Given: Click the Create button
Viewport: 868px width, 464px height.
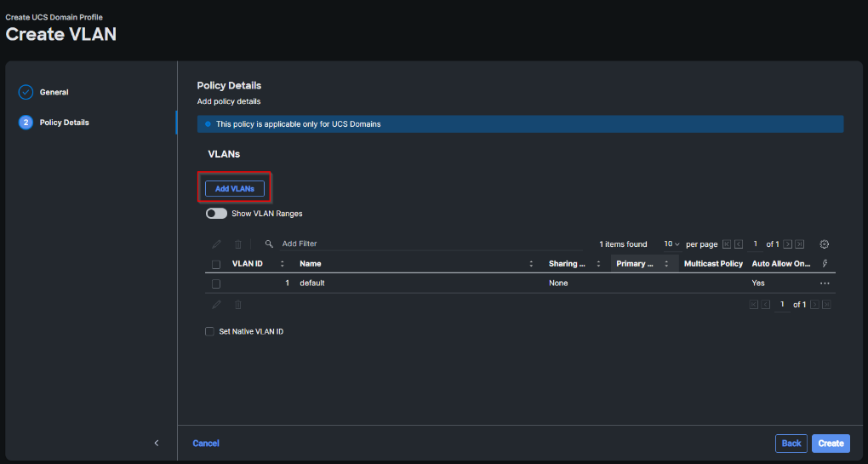Looking at the screenshot, I should (x=831, y=443).
